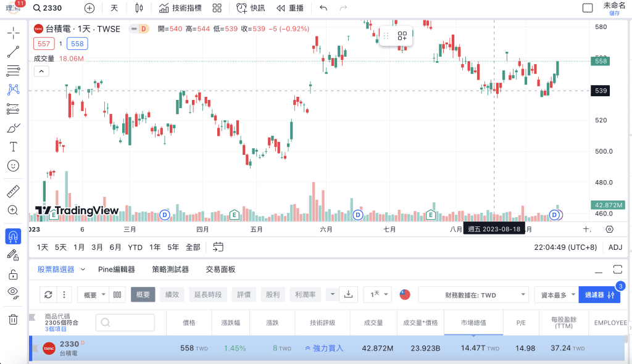Viewport: 632px width, 364px height.
Task: Select the text annotation tool
Action: [x=13, y=147]
